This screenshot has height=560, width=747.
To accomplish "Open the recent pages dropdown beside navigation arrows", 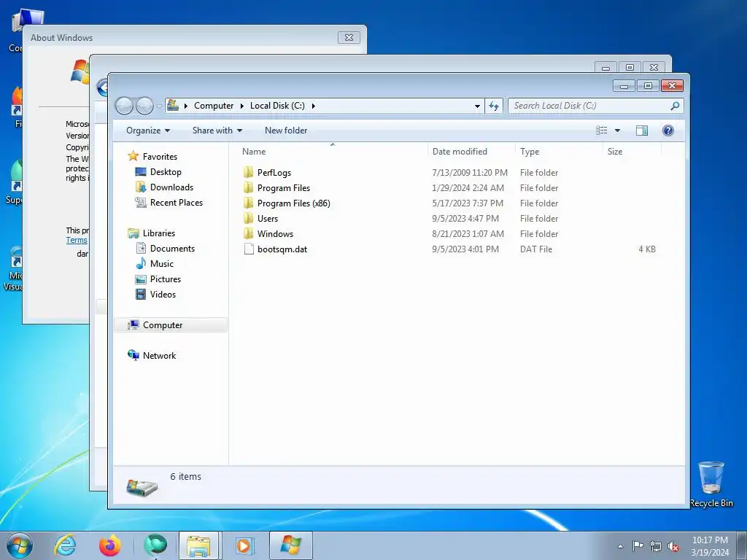I will pos(159,106).
